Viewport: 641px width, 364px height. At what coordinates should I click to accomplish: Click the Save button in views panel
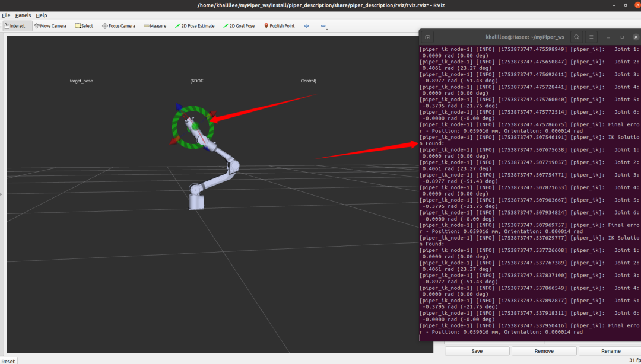tap(477, 351)
